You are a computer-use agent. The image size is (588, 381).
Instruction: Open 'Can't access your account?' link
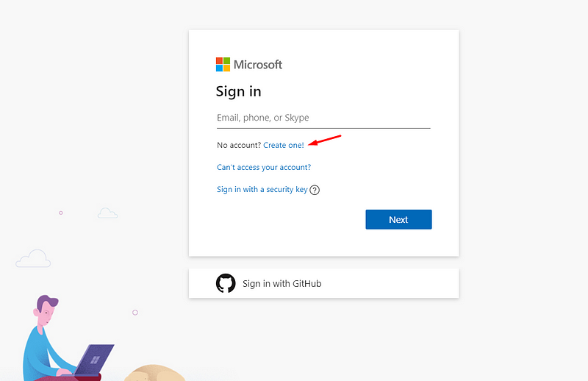pos(264,168)
